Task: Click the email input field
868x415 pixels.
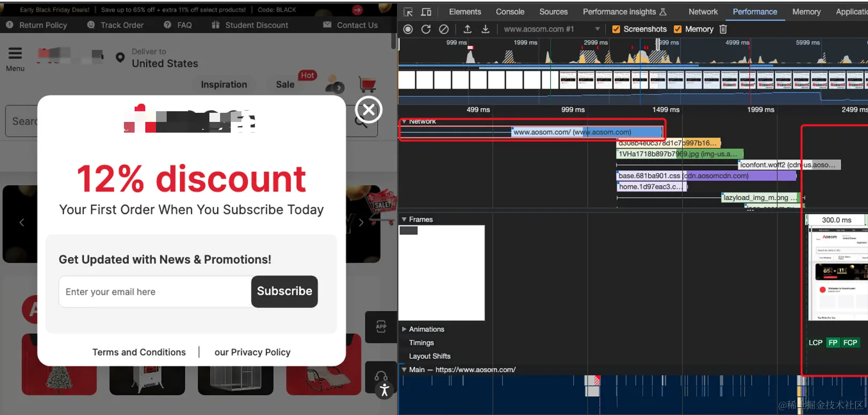Action: coord(155,292)
